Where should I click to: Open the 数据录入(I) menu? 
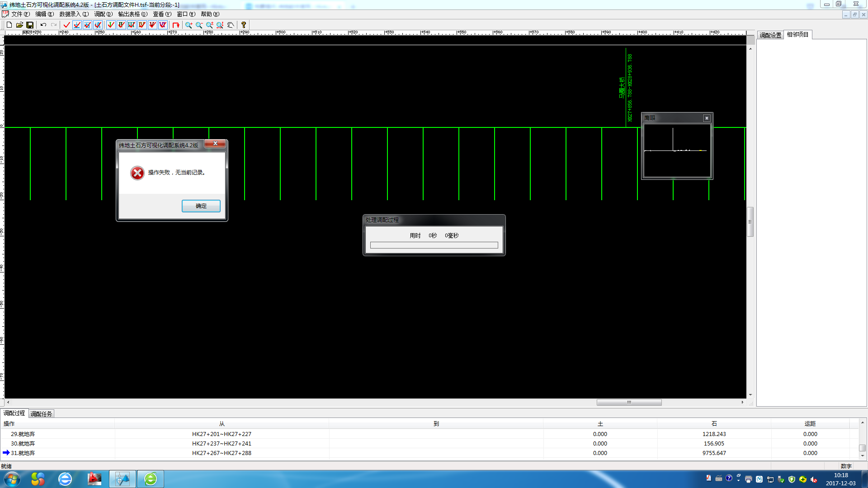(74, 14)
